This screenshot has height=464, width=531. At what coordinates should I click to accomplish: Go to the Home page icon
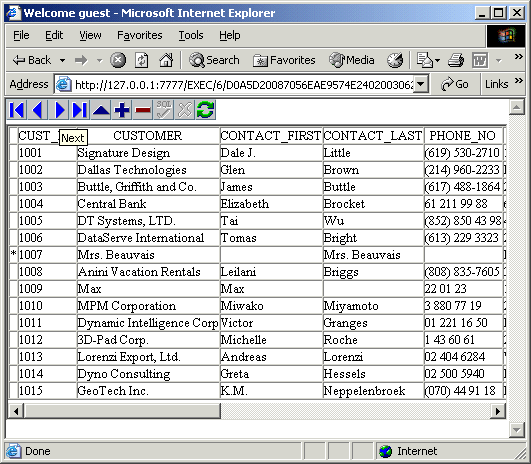166,60
